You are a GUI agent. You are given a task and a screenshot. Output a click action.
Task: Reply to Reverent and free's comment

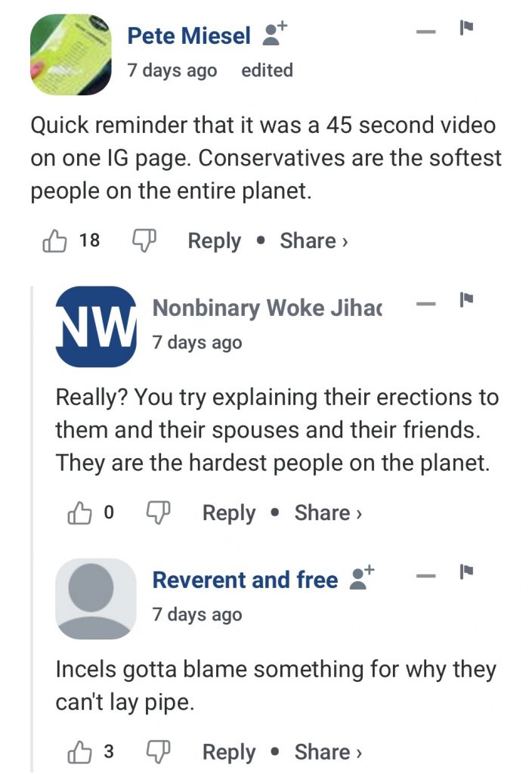[x=229, y=752]
